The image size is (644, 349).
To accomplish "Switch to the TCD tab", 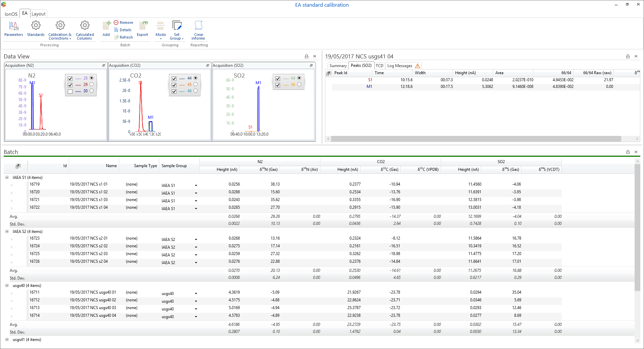I will pos(379,66).
